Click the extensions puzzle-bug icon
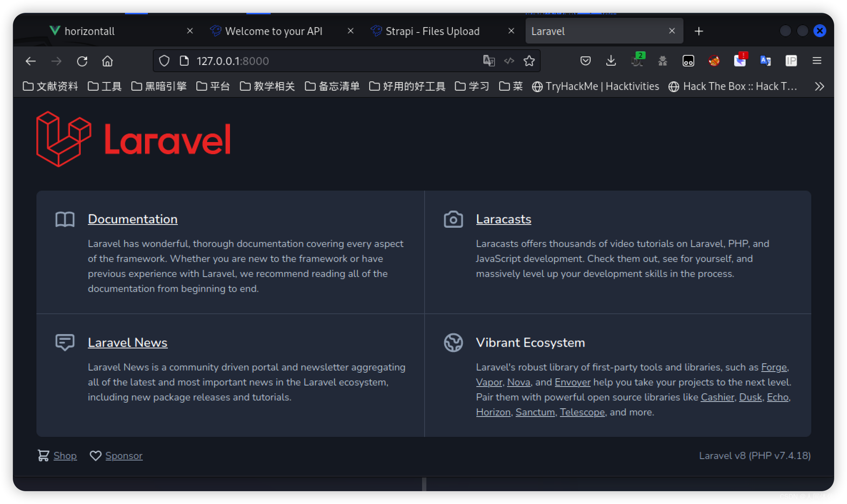Viewport: 847px width, 504px height. point(663,61)
